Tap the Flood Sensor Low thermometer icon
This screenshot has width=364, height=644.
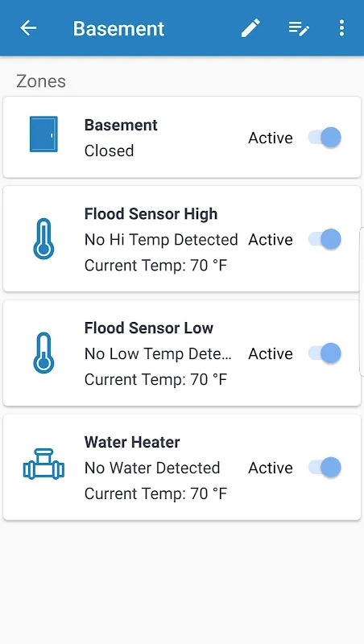coord(43,353)
